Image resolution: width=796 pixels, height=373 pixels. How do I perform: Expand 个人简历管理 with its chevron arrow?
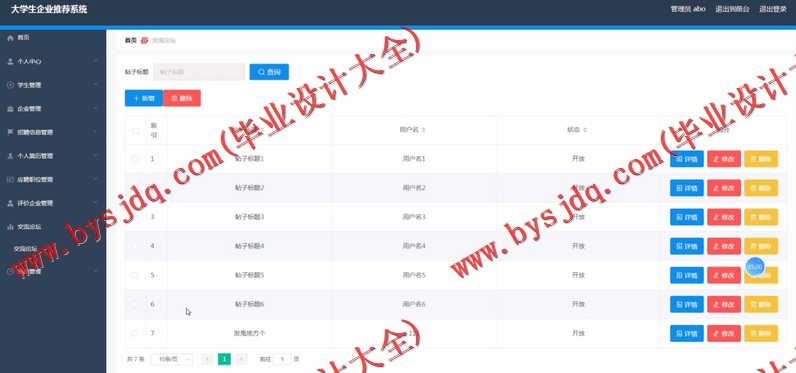(95, 156)
